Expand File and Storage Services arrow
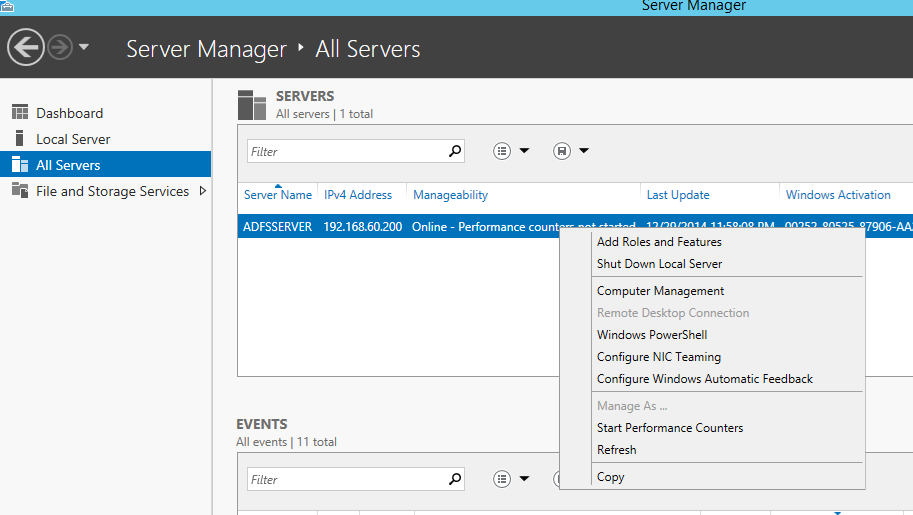This screenshot has width=913, height=515. [203, 191]
